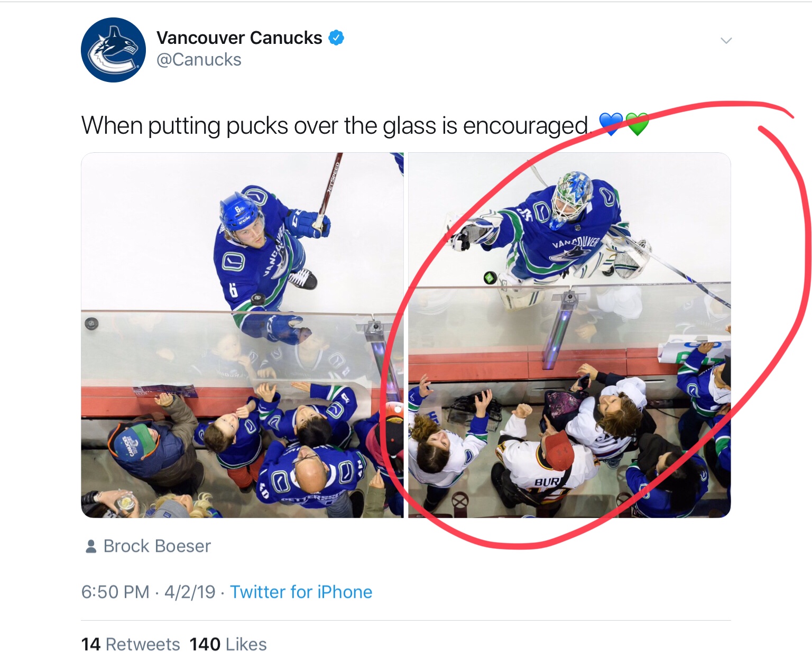
Task: View the 140 Likes list
Action: click(228, 644)
